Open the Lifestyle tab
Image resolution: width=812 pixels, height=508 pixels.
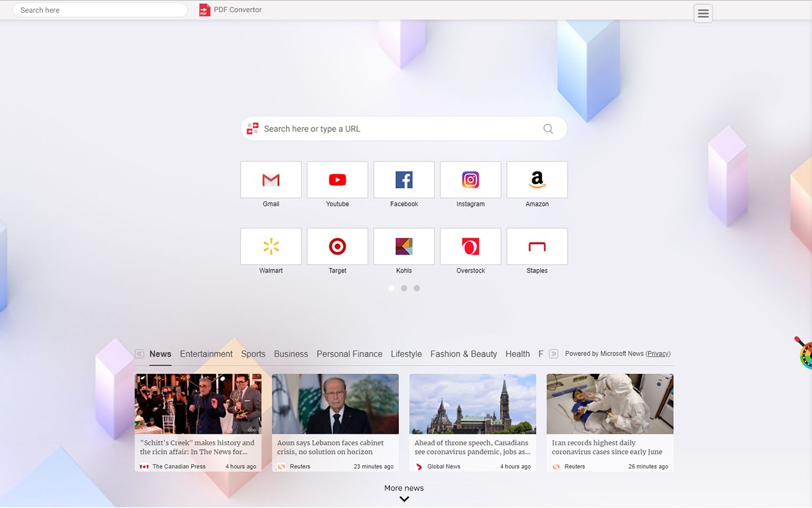[x=406, y=354]
